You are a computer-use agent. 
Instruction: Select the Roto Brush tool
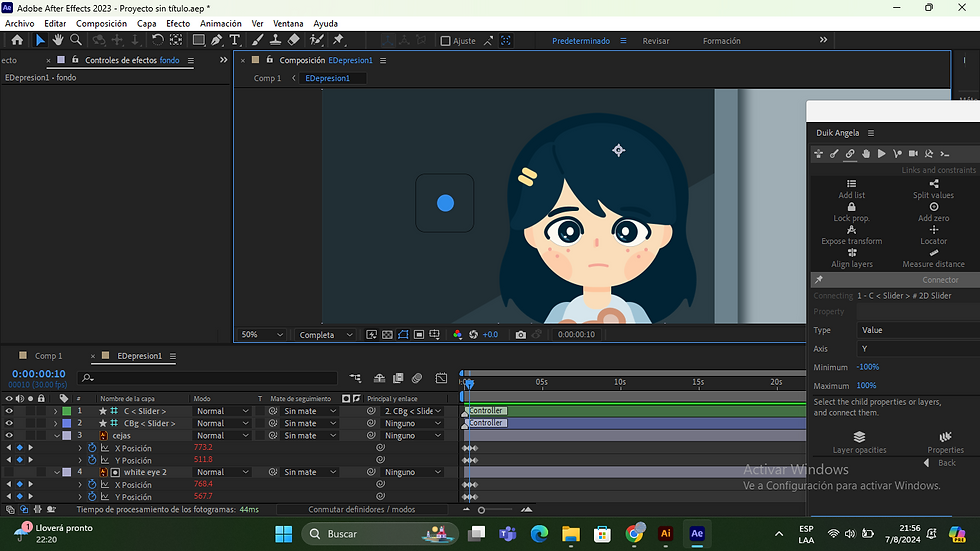click(x=316, y=40)
